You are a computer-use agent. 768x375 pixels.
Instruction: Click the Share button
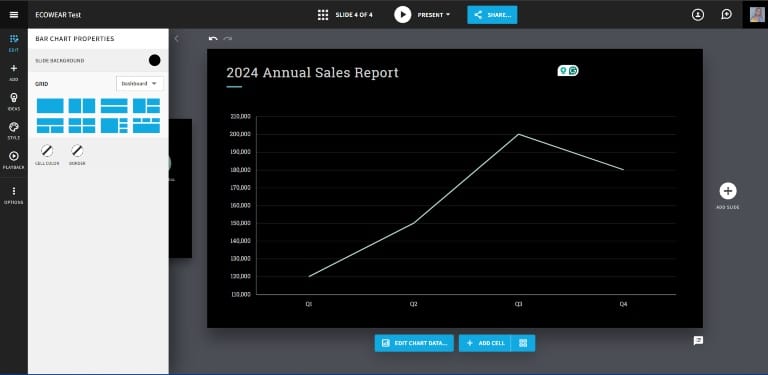[x=492, y=15]
